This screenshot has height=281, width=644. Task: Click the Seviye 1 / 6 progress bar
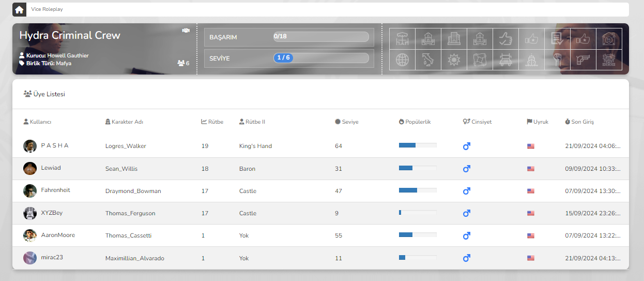[x=321, y=58]
